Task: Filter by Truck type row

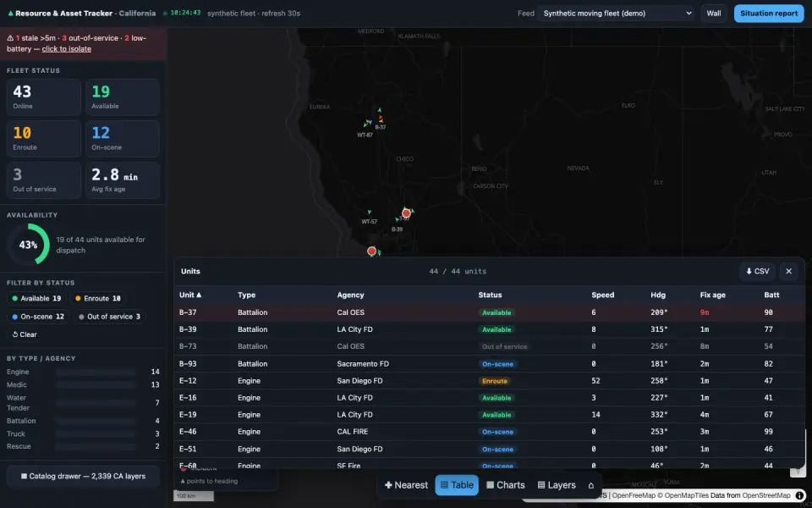Action: pos(83,433)
